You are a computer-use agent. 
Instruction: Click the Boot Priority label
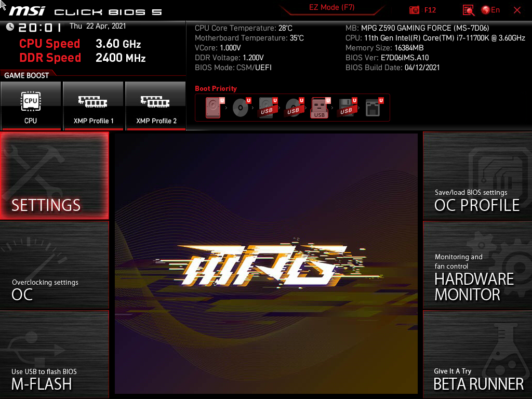216,88
